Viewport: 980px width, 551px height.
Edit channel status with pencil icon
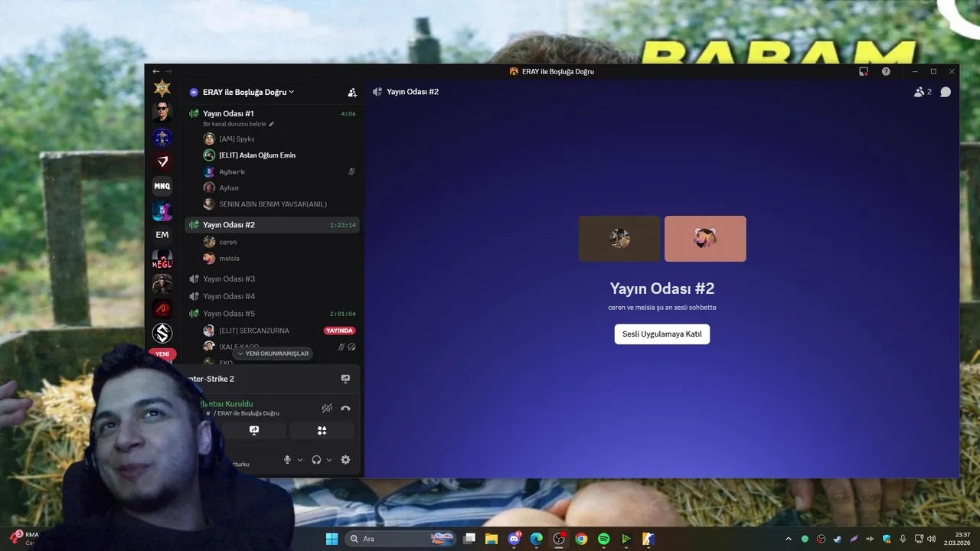click(x=271, y=124)
